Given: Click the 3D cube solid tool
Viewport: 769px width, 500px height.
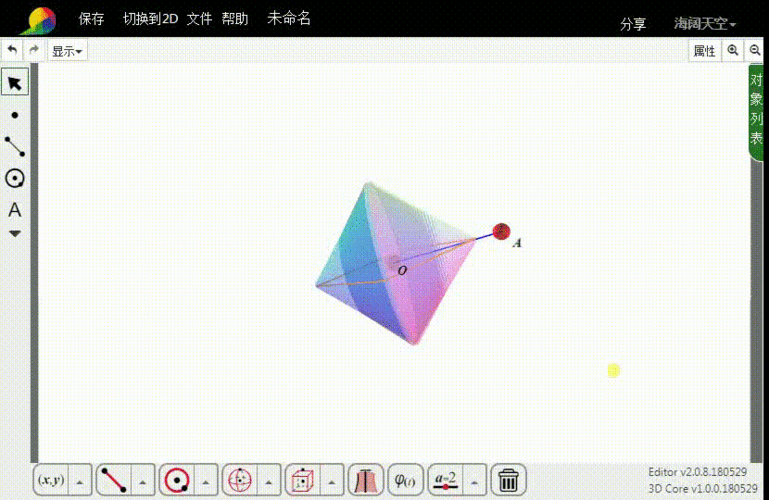Looking at the screenshot, I should [x=300, y=480].
